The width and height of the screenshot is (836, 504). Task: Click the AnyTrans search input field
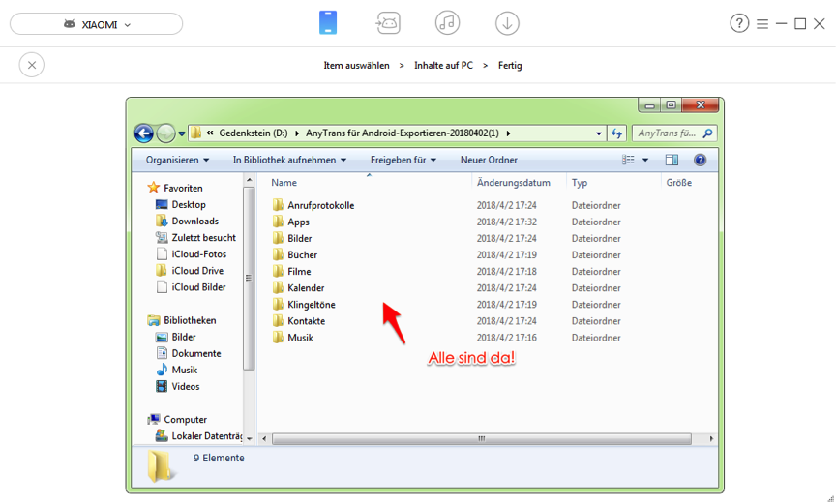coord(668,133)
